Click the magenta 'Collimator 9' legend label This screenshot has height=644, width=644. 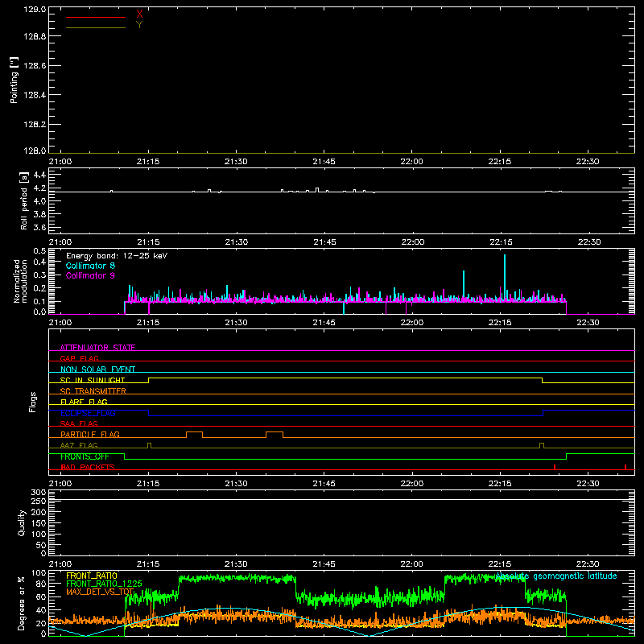(90, 275)
